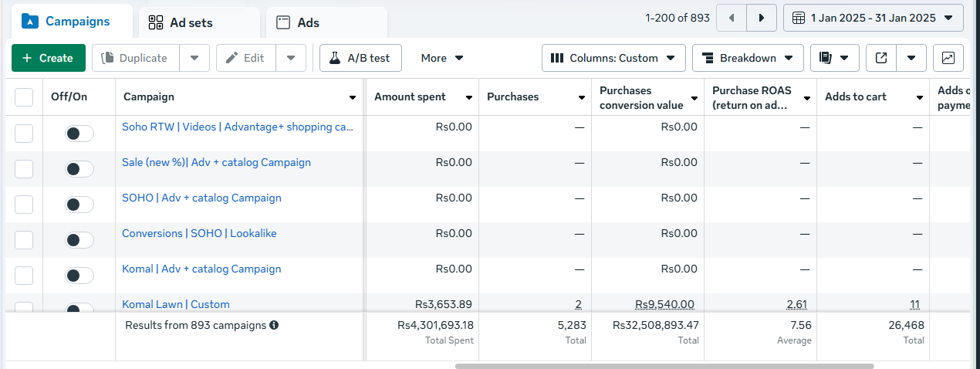Click the Duplicate button
980x369 pixels.
click(136, 58)
